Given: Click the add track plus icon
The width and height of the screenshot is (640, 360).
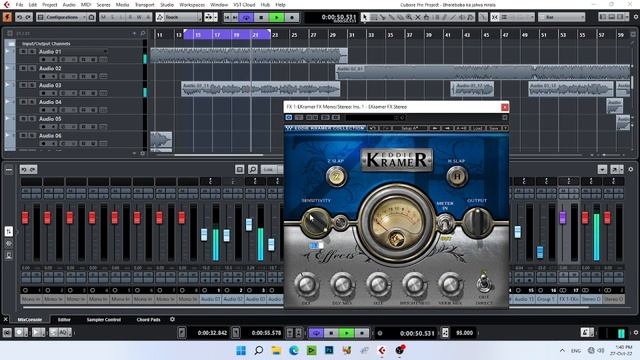Looking at the screenshot, I should (134, 33).
